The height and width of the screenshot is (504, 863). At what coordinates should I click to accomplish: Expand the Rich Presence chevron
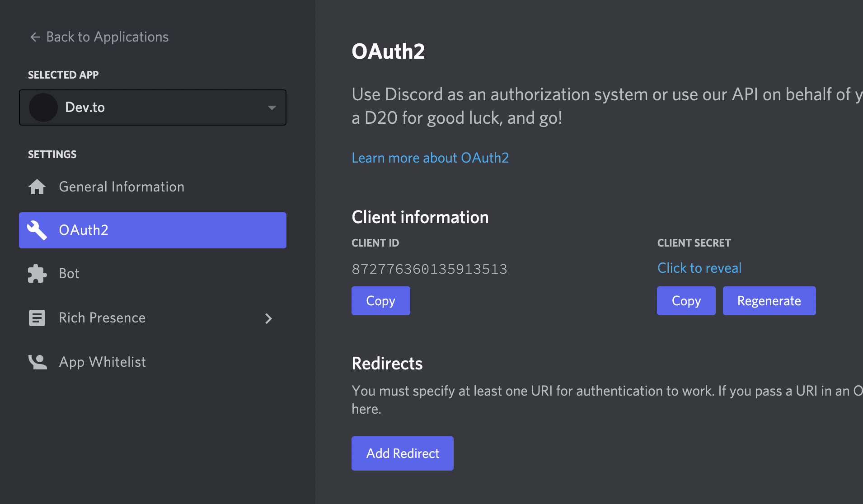269,318
